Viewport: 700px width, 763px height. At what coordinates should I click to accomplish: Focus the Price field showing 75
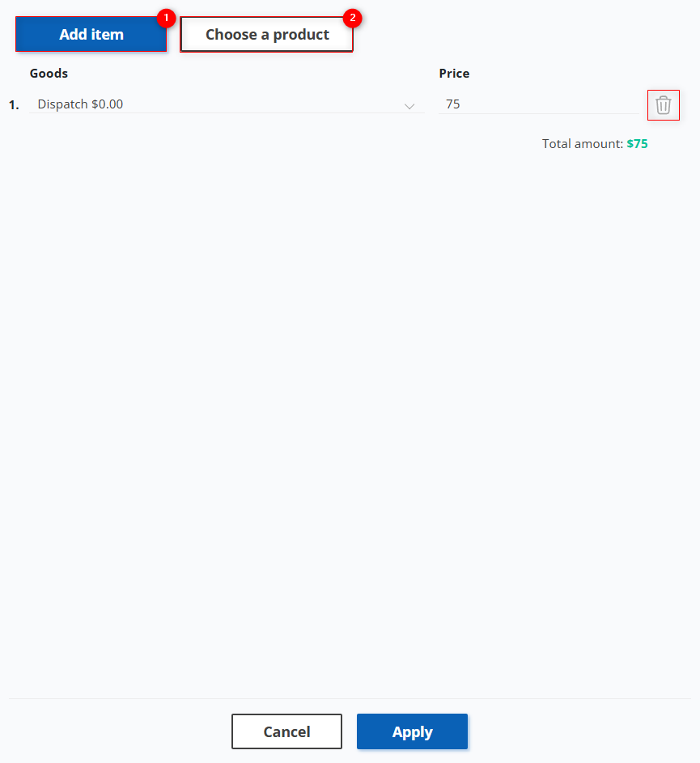[x=539, y=104]
